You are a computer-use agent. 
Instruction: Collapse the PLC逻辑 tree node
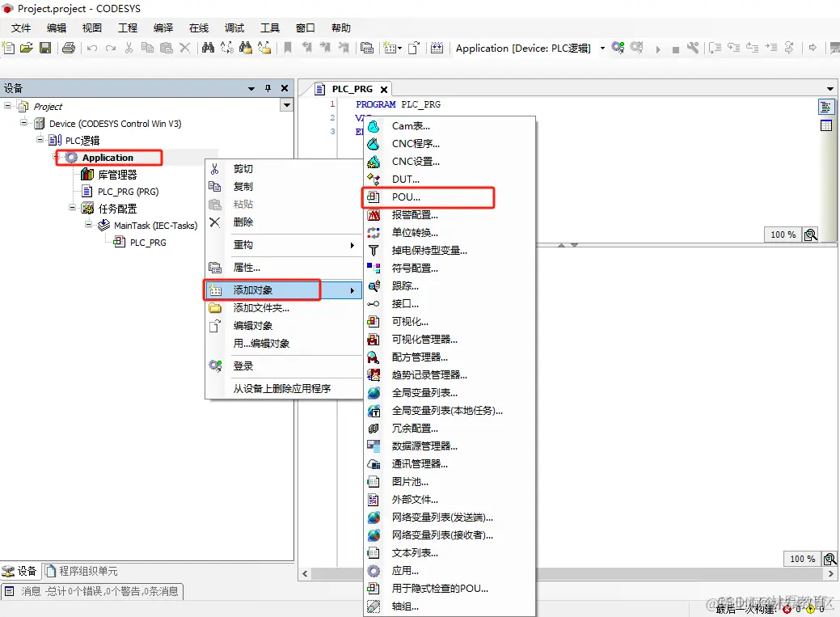point(40,139)
